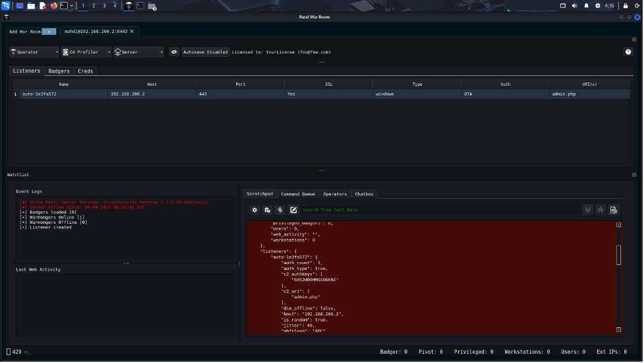Open the Server menu button
Screen dimensions: 644x363
(x=136, y=51)
